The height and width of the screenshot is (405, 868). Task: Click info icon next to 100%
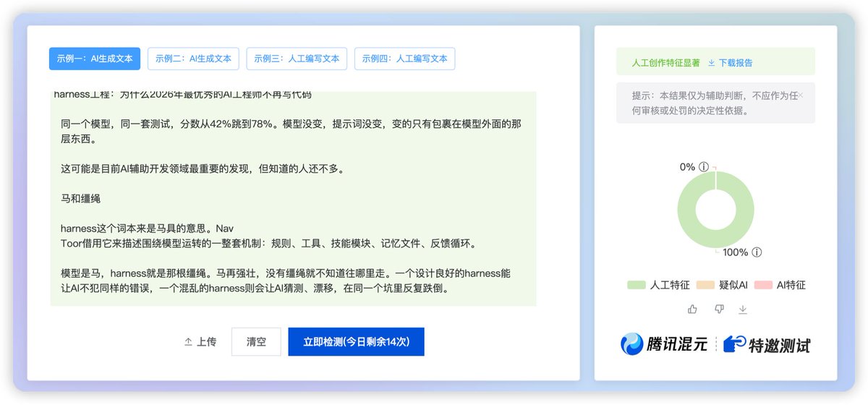point(757,252)
